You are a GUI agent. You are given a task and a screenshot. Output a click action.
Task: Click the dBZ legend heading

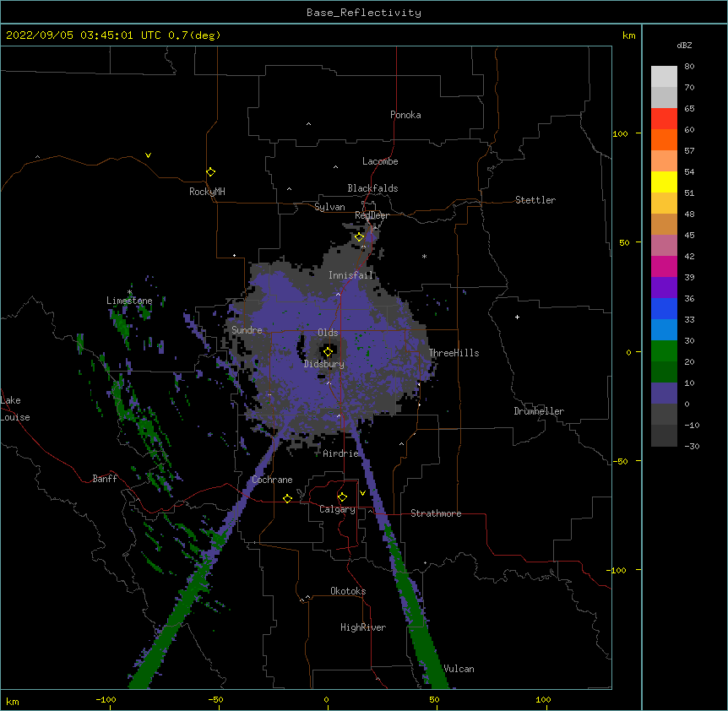(684, 46)
